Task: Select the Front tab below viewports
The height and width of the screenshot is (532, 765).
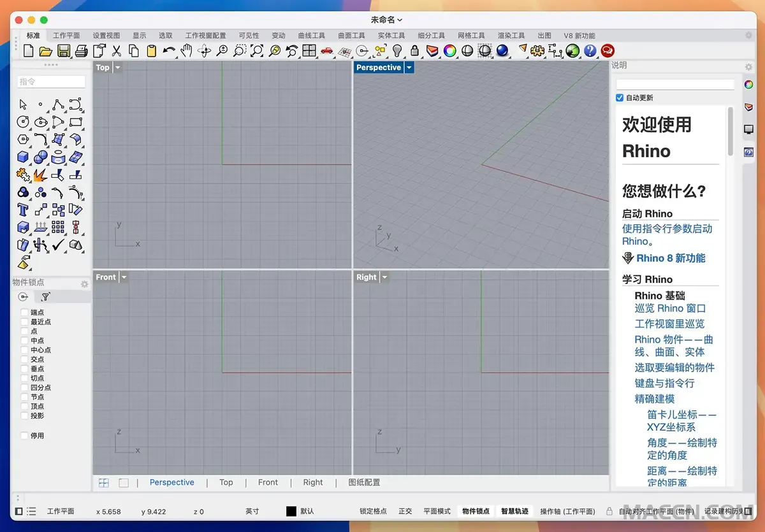Action: pyautogui.click(x=268, y=482)
